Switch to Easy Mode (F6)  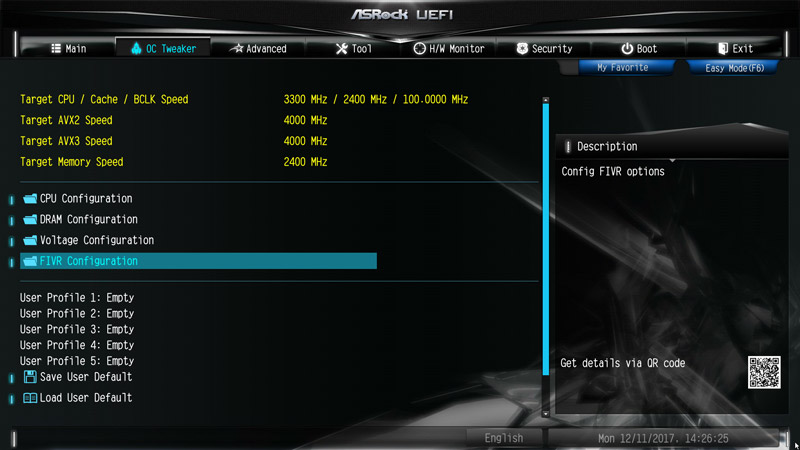[734, 68]
